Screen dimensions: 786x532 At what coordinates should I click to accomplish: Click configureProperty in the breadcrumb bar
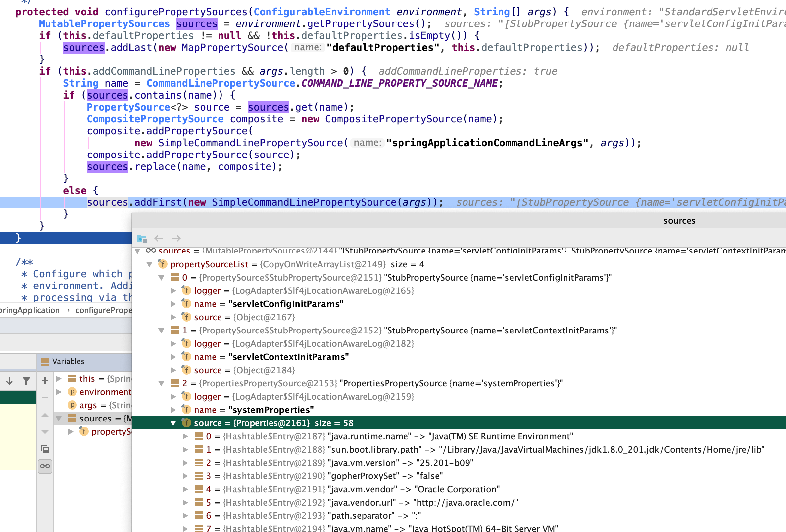point(104,310)
